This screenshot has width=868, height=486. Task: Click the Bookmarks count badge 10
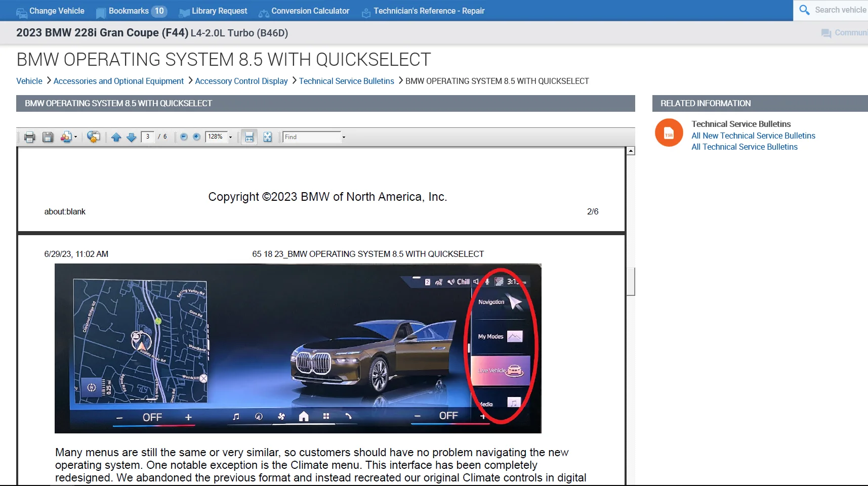tap(159, 11)
